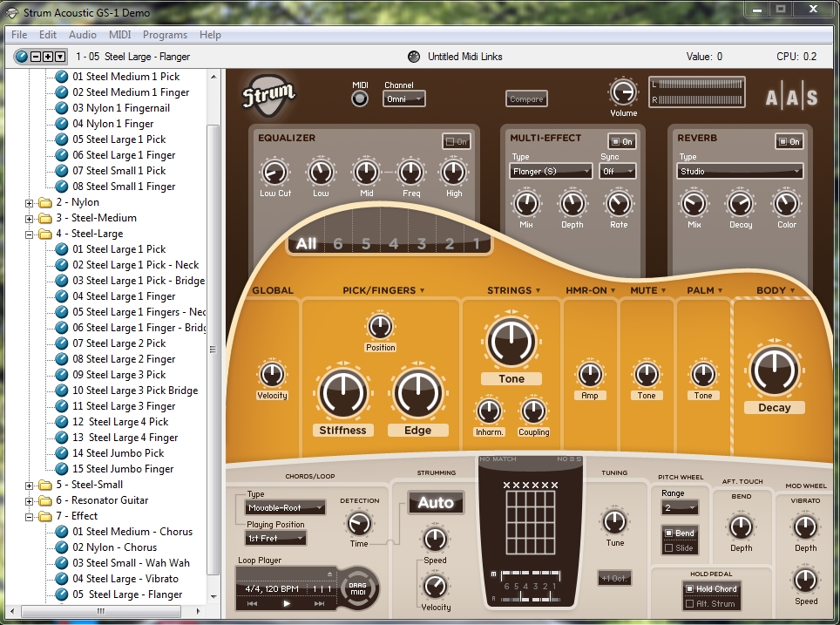Viewport: 840px width, 625px height.
Task: Open the MIDI Channel Omni dropdown
Action: coord(404,99)
